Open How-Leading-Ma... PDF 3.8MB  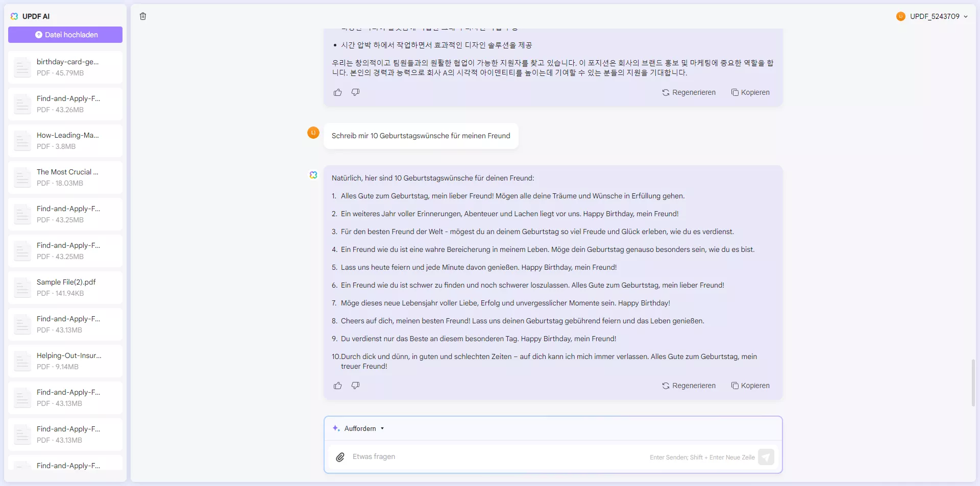pyautogui.click(x=65, y=141)
